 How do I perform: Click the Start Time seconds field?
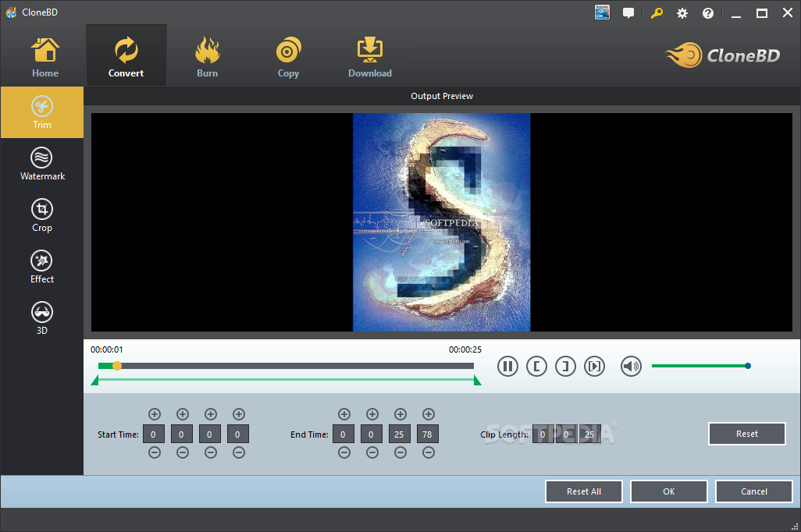210,434
